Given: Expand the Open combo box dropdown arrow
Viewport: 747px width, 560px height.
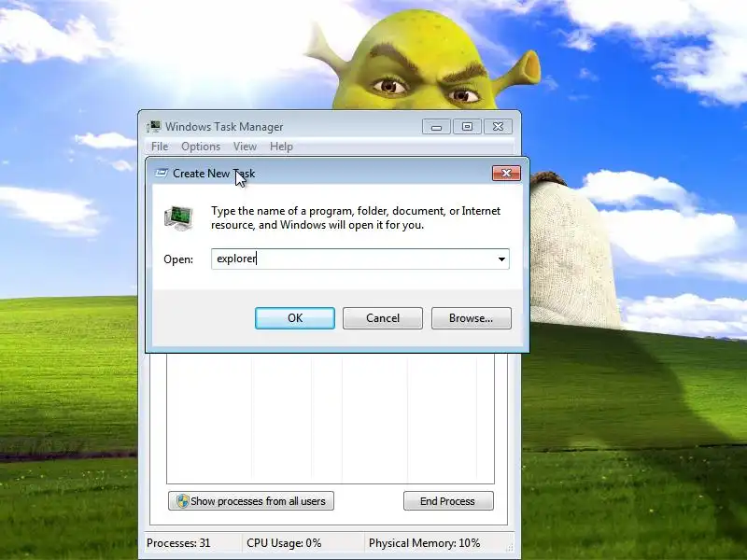Looking at the screenshot, I should [x=501, y=259].
